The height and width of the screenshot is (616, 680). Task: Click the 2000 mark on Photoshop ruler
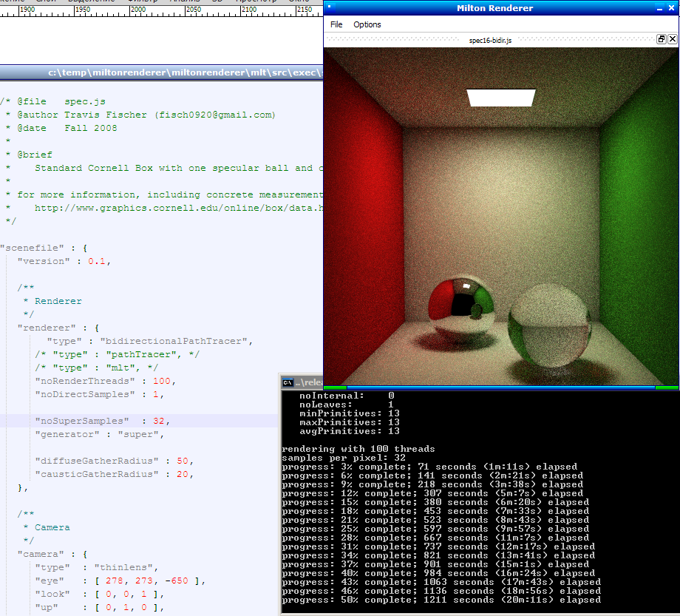click(137, 10)
